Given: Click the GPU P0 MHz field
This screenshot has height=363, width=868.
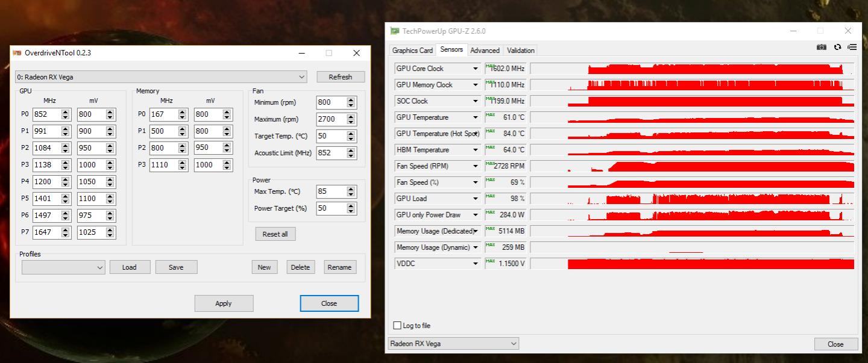Looking at the screenshot, I should [46, 114].
